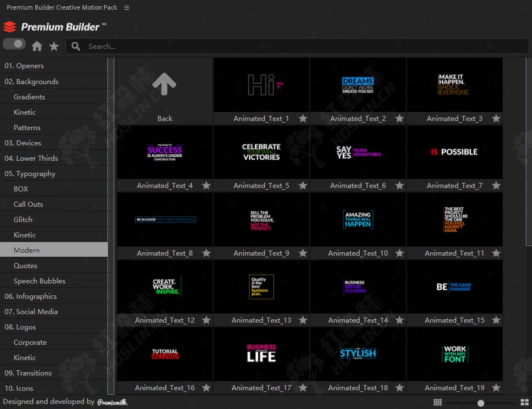Mark Animated_Text_11 as favorite
The height and width of the screenshot is (409, 532).
click(496, 253)
